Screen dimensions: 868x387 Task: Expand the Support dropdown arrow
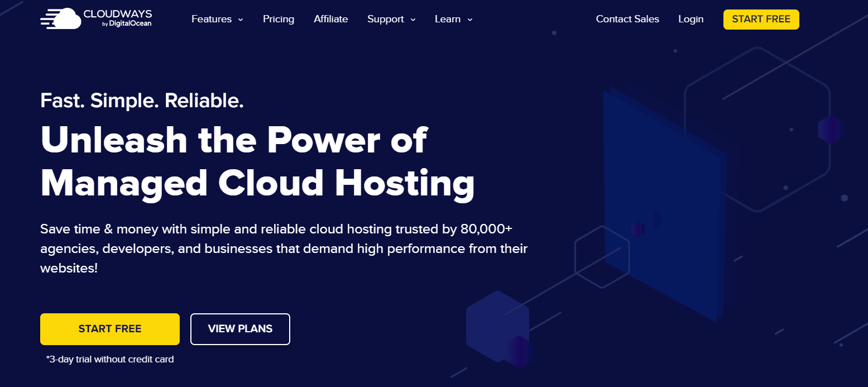[413, 20]
